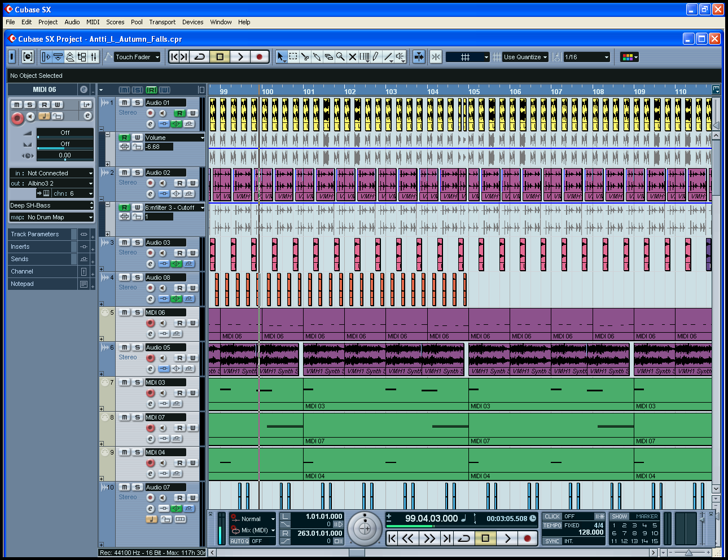Solo the Audio 02 track
Viewport: 728px width, 560px height.
click(x=137, y=173)
